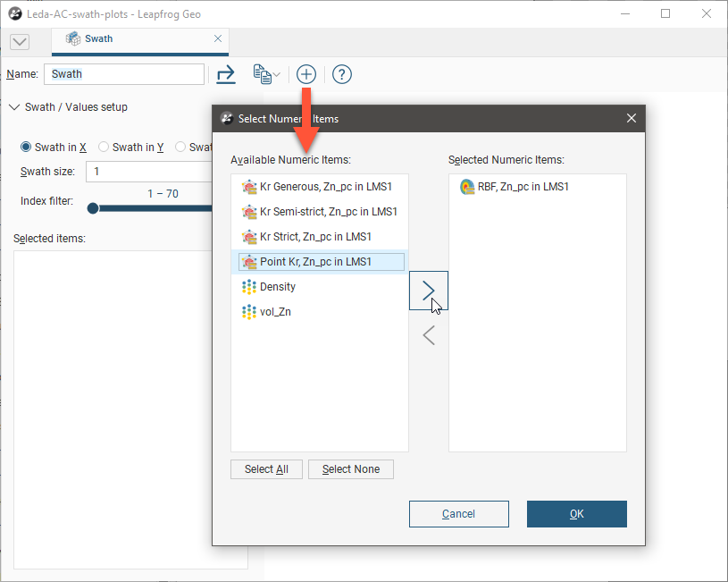Image resolution: width=728 pixels, height=582 pixels.
Task: Close the Leapfrog Geo window
Action: pos(707,14)
